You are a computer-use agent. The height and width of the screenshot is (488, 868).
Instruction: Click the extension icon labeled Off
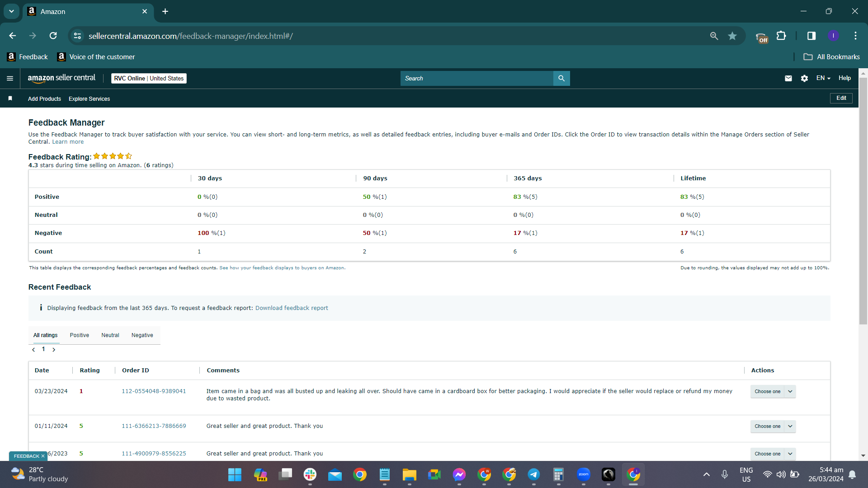point(762,37)
